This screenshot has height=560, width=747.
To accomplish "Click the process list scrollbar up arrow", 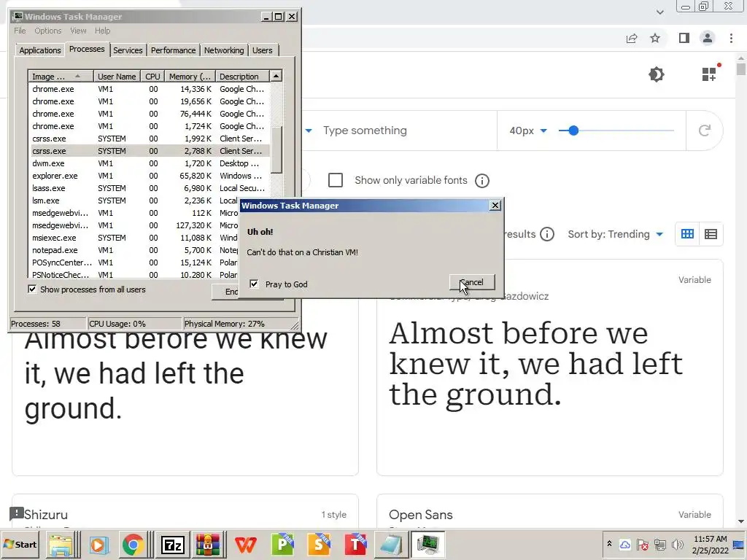I will coord(276,76).
